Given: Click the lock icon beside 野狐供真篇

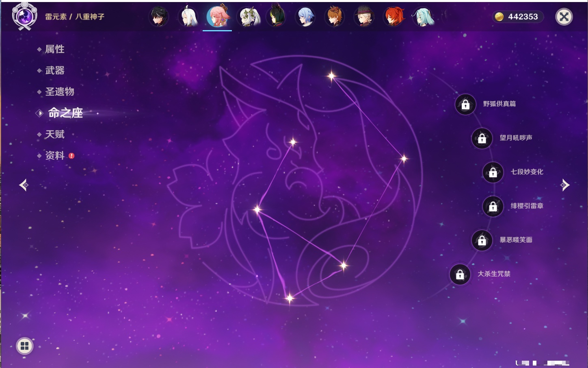Looking at the screenshot, I should tap(465, 105).
